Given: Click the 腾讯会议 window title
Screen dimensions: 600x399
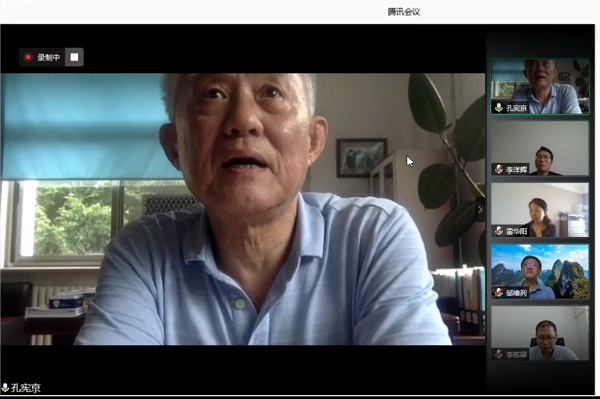Looking at the screenshot, I should [x=404, y=12].
